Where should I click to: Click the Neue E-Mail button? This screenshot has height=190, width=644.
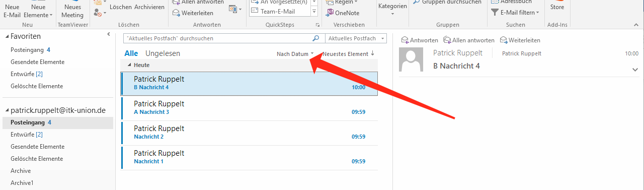[x=12, y=11]
